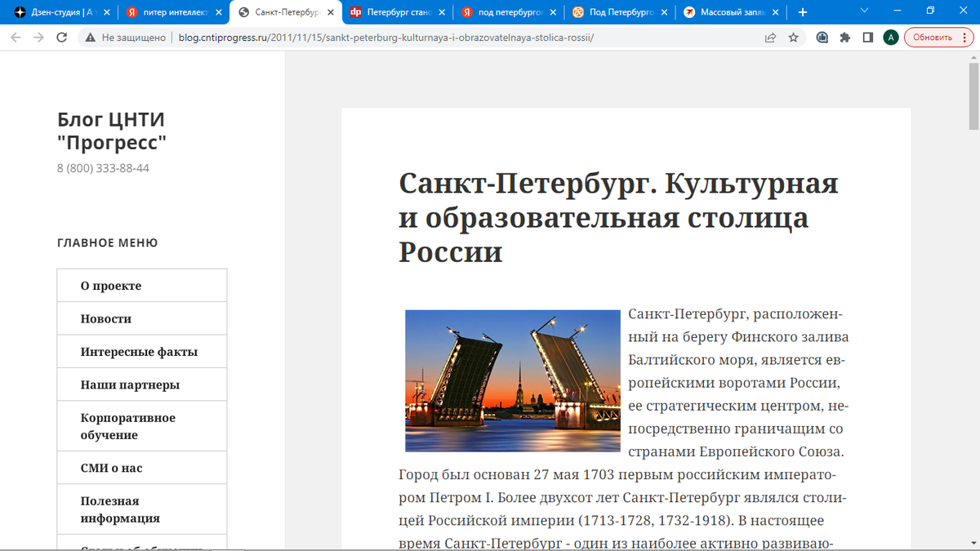Open 'СМИ о нас' menu item
Screen dimensions: 980x551
[142, 468]
